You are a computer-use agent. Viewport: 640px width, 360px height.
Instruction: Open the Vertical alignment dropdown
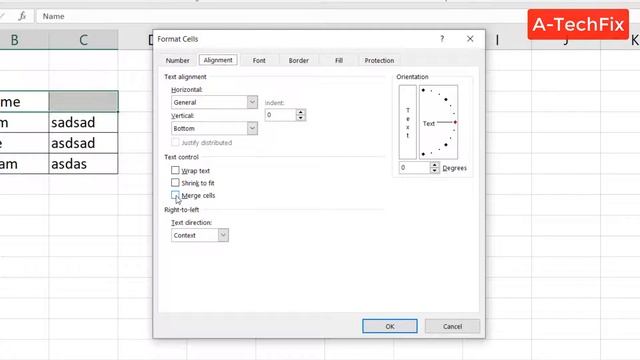(252, 128)
